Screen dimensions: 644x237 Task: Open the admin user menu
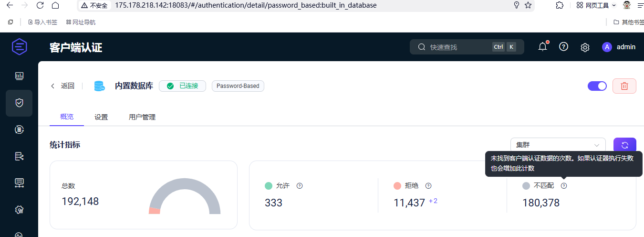619,47
